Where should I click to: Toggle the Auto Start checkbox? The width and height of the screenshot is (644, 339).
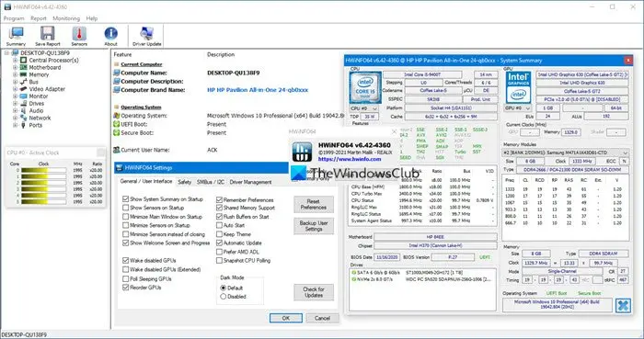tap(219, 225)
